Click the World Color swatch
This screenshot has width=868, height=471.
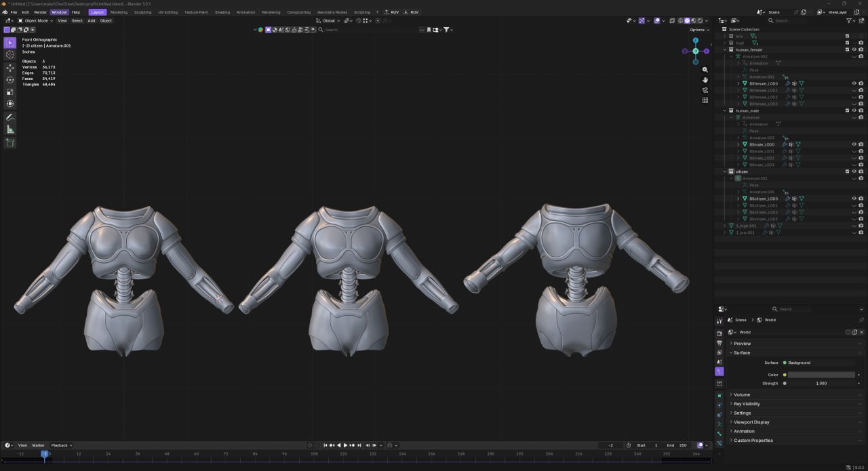(x=821, y=375)
